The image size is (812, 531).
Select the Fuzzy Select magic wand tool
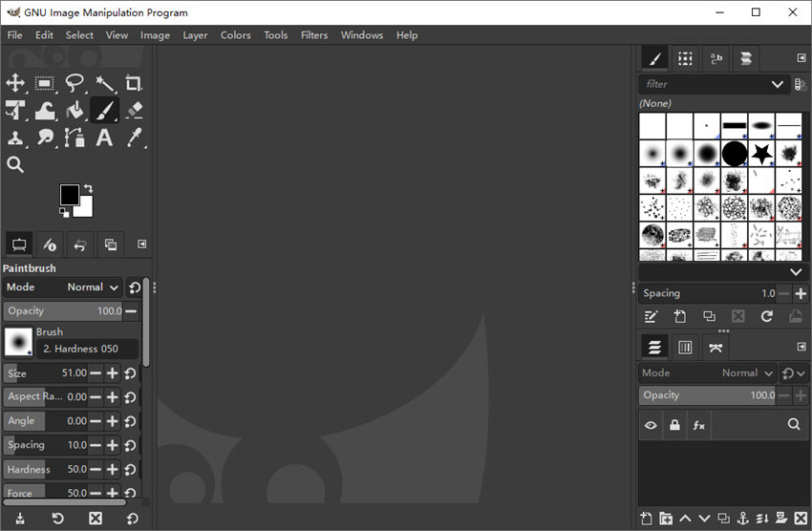pos(105,83)
